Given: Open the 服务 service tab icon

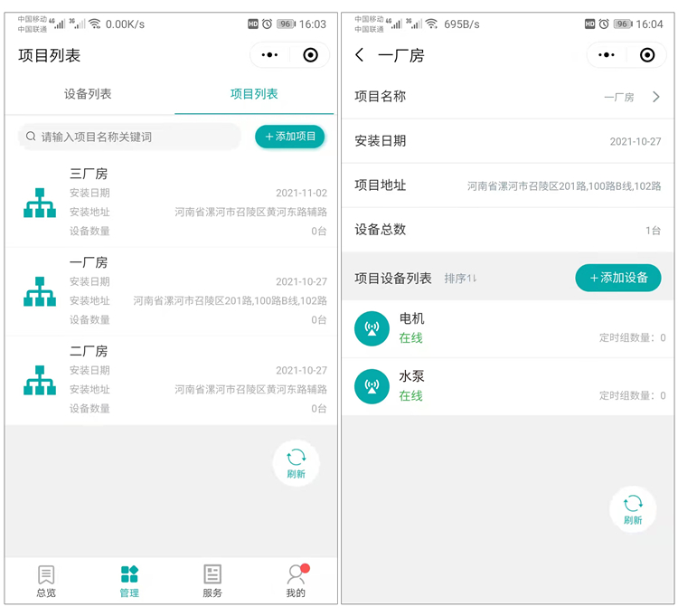Looking at the screenshot, I should (212, 575).
